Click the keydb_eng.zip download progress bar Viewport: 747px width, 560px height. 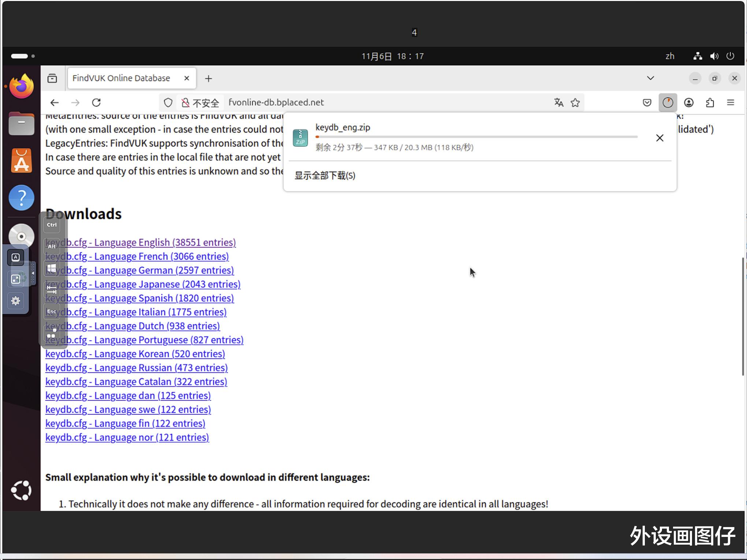pyautogui.click(x=476, y=137)
